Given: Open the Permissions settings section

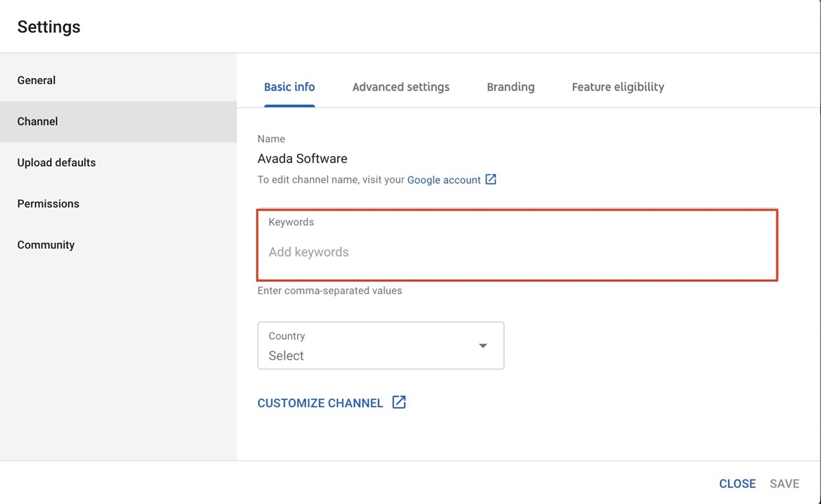Looking at the screenshot, I should [x=48, y=204].
